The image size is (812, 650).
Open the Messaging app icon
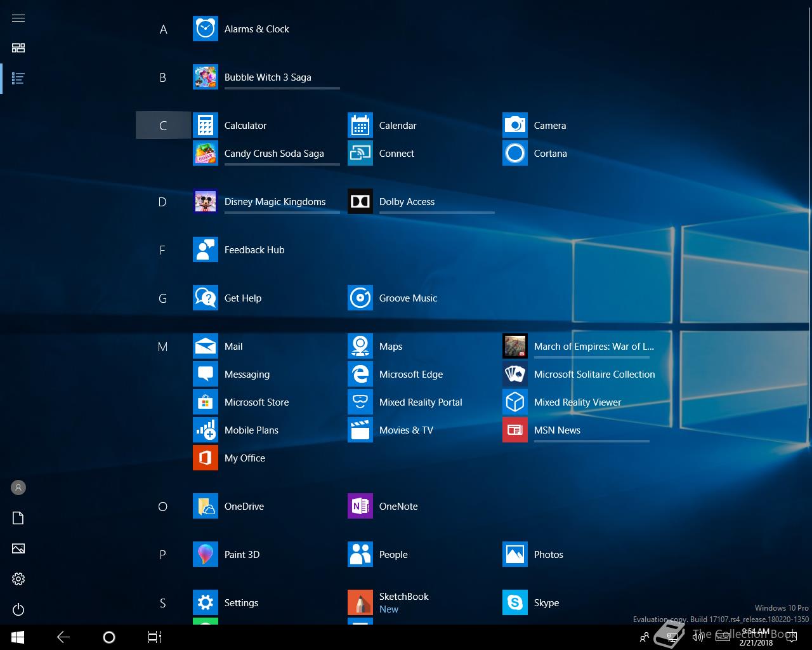(206, 375)
